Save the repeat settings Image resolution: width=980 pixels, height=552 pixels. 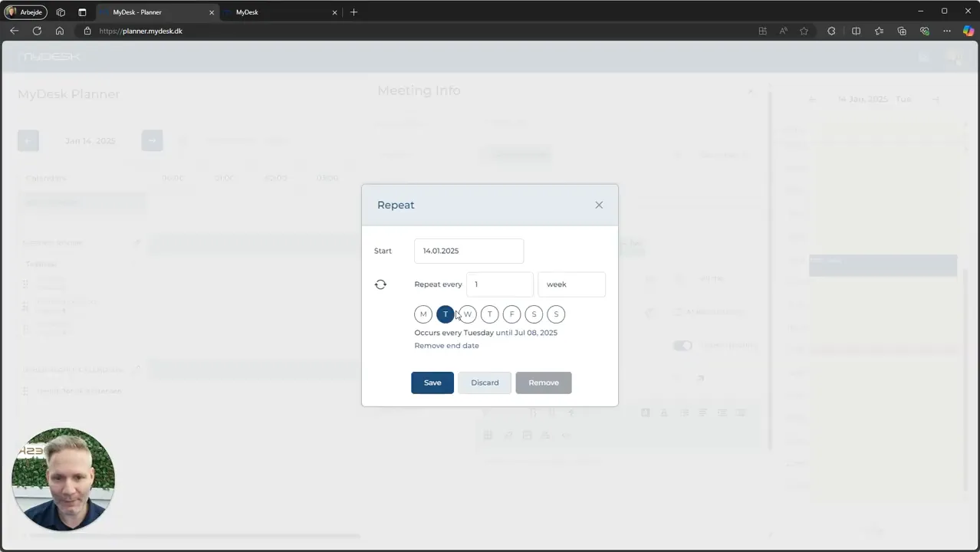[432, 383]
